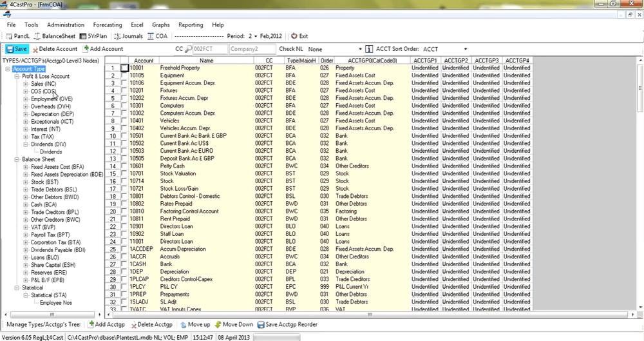The image size is (644, 341).
Task: Select Share Capital (ESH) tree item
Action: tap(53, 265)
